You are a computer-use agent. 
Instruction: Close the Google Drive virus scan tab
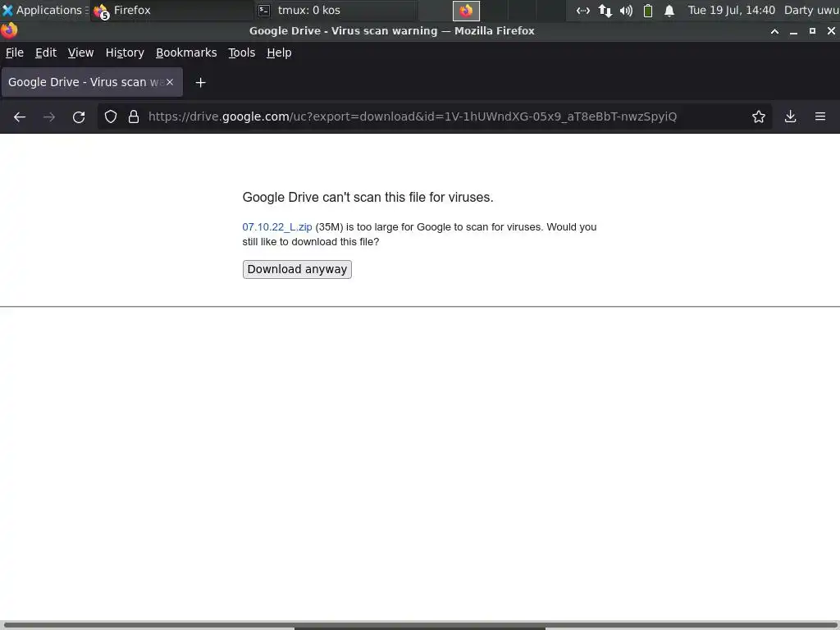coord(170,82)
